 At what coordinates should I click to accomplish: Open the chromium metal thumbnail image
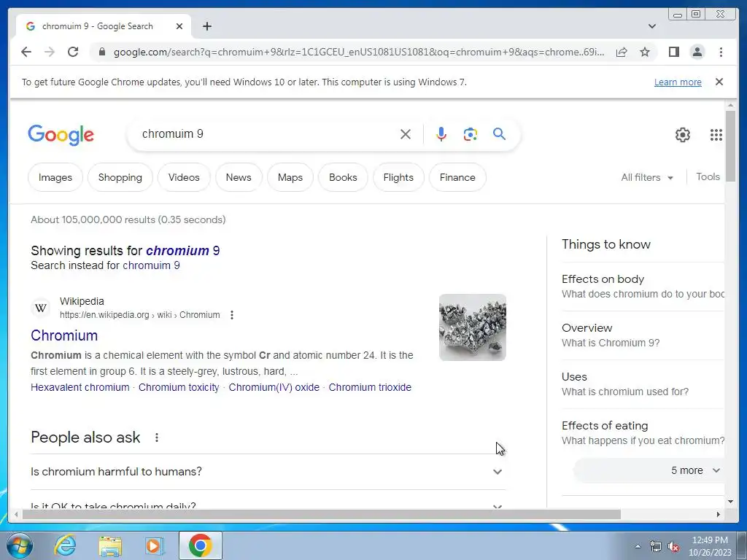coord(472,327)
